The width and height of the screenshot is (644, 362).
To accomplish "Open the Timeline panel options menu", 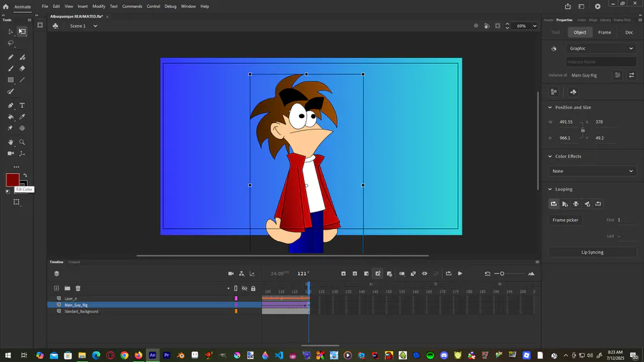I will pyautogui.click(x=537, y=262).
